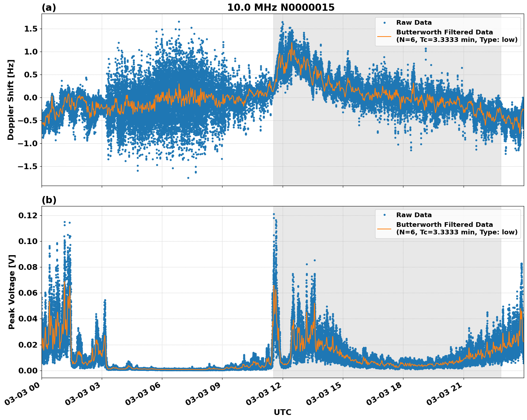Select the title 10.0 MHz N0000015

pyautogui.click(x=281, y=6)
